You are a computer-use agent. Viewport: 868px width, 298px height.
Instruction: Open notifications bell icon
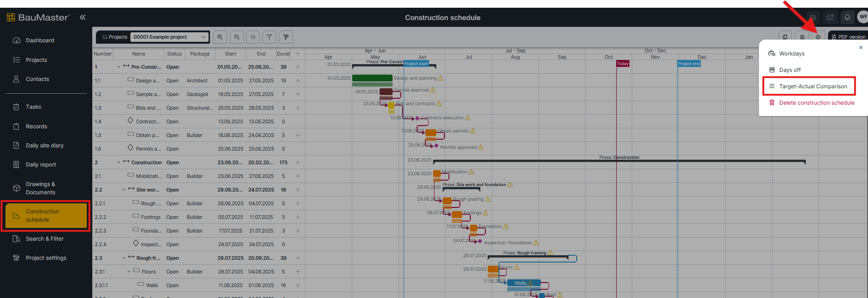[847, 17]
